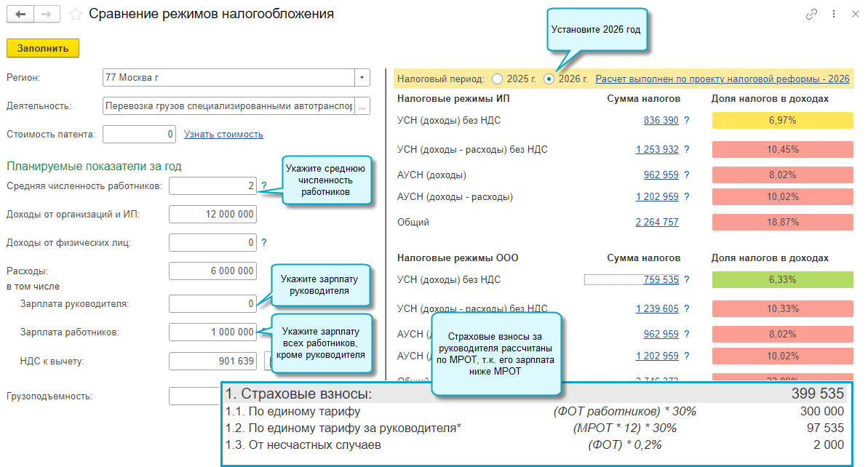Image resolution: width=868 pixels, height=467 pixels.
Task: Select the 2026 г. tax period
Action: (549, 79)
